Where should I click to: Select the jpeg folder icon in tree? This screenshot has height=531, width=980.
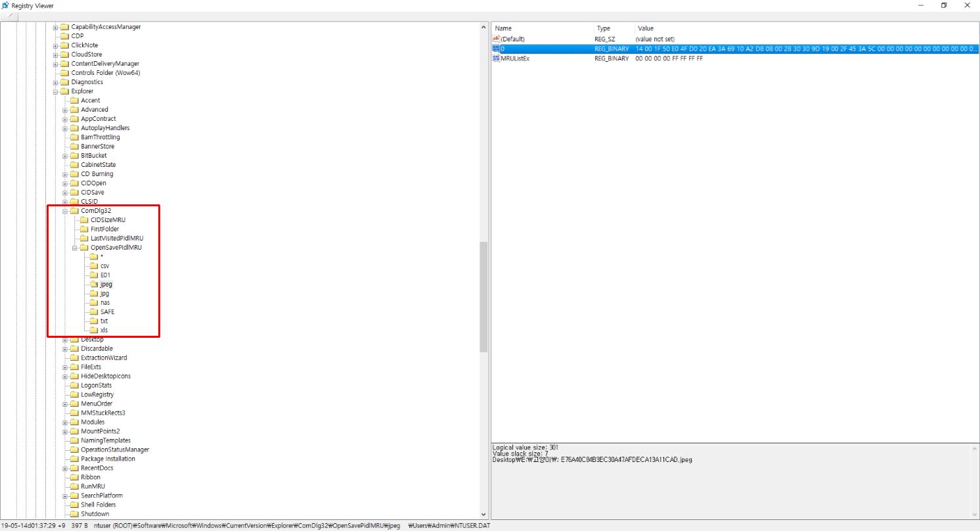pyautogui.click(x=93, y=285)
